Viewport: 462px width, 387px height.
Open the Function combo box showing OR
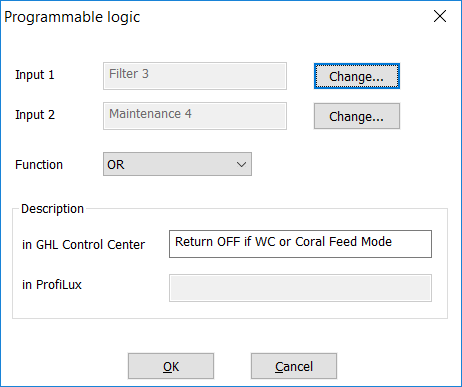177,164
